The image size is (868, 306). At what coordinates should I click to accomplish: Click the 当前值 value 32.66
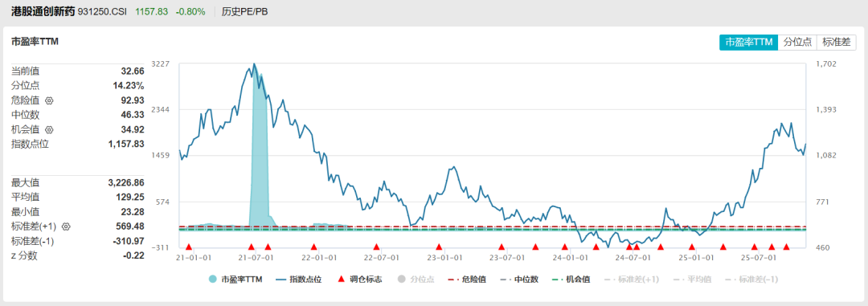click(x=133, y=71)
